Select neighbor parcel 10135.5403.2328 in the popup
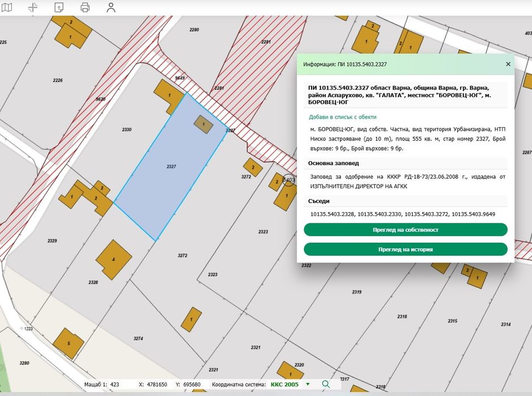The height and width of the screenshot is (396, 532). coord(332,214)
